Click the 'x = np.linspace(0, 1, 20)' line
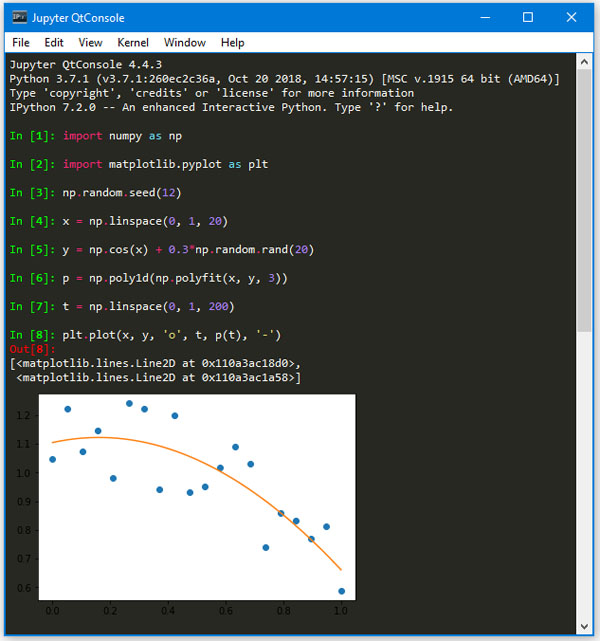The width and height of the screenshot is (600, 641). [x=145, y=222]
